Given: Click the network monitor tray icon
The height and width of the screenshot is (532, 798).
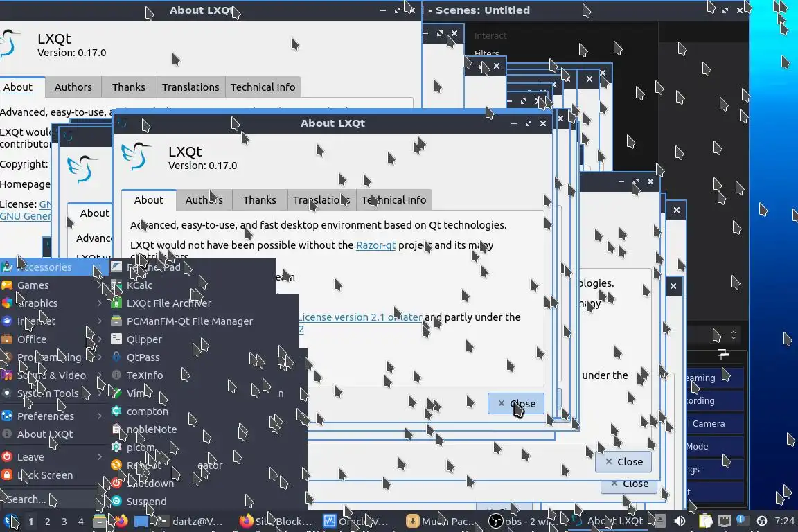Looking at the screenshot, I should (724, 522).
